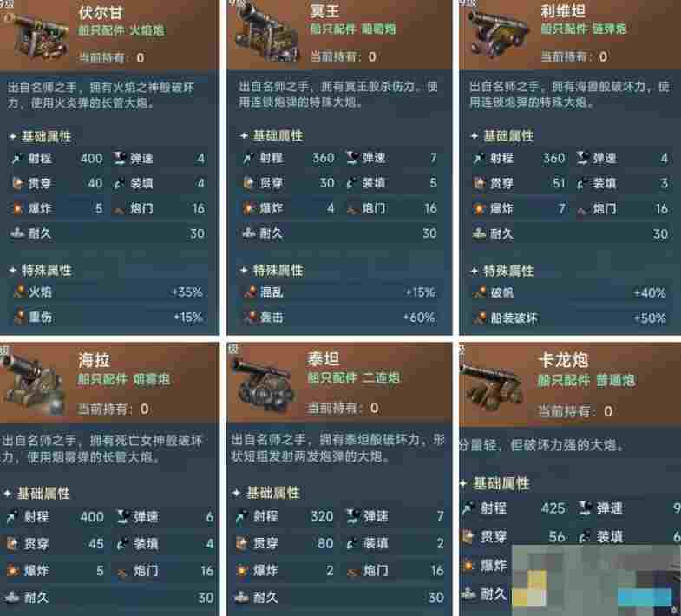
Task: Select the 船只配件 火焰炮 label
Action: click(x=121, y=30)
